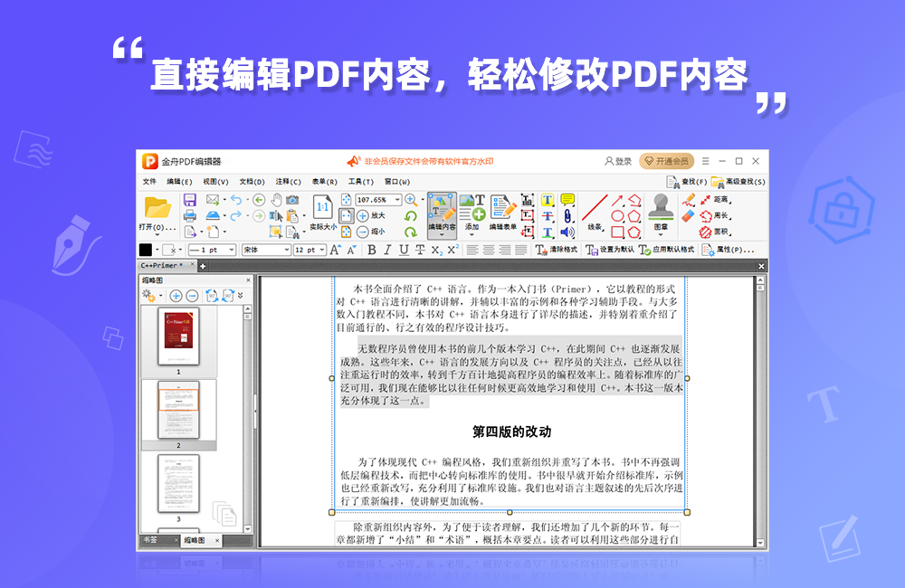Click the 开通会员 membership button
The width and height of the screenshot is (905, 588).
[x=668, y=160]
